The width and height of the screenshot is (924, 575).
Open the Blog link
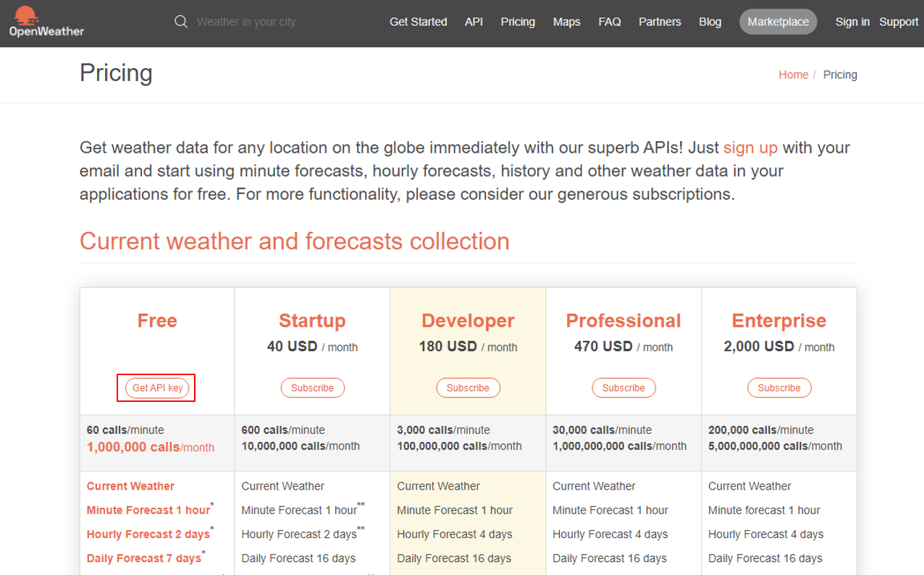click(710, 22)
